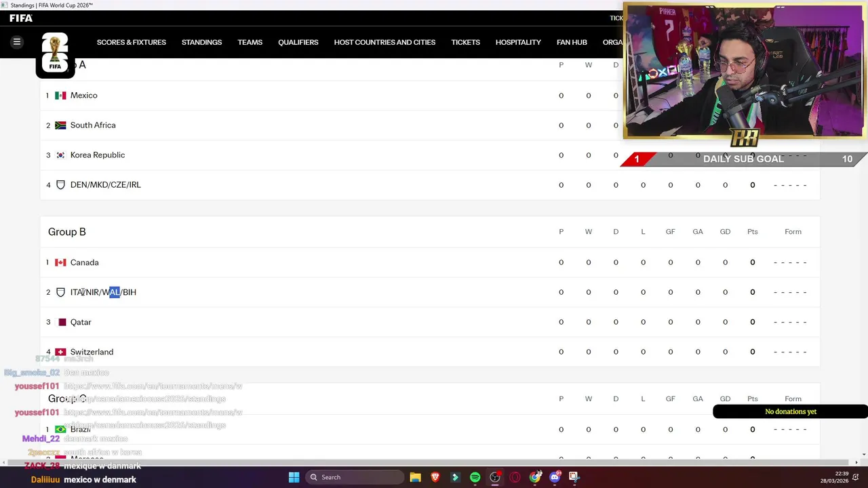Open the Korea Republic team link
The image size is (868, 488).
pos(98,155)
